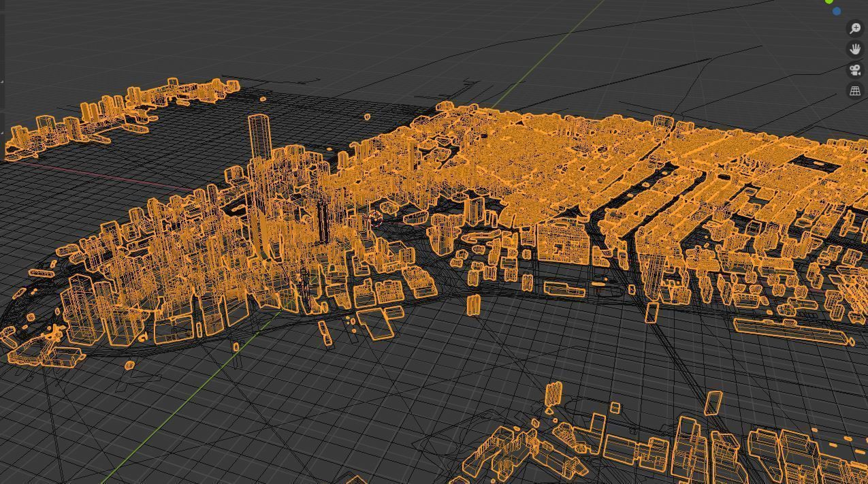Switch perspective/orthographic with the grid icon
Screen dimensions: 868x484
[855, 91]
